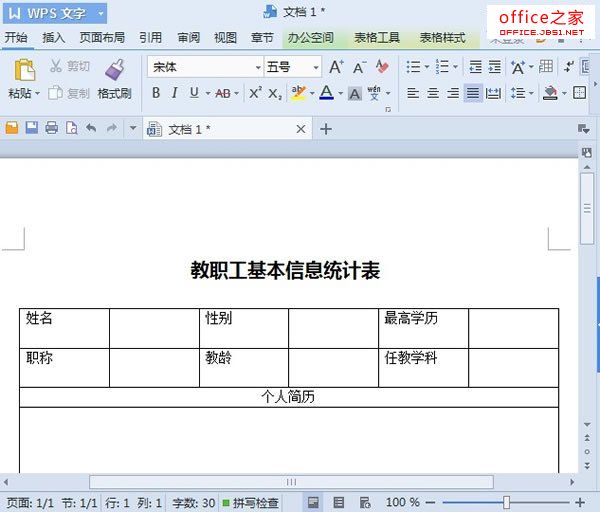Image resolution: width=600 pixels, height=512 pixels.
Task: Undo the last action
Action: [x=91, y=128]
